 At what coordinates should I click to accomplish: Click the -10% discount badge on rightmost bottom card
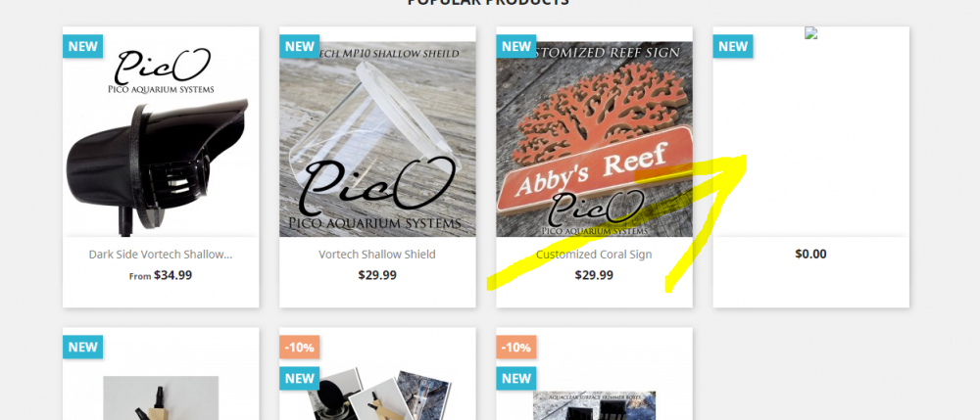[516, 347]
